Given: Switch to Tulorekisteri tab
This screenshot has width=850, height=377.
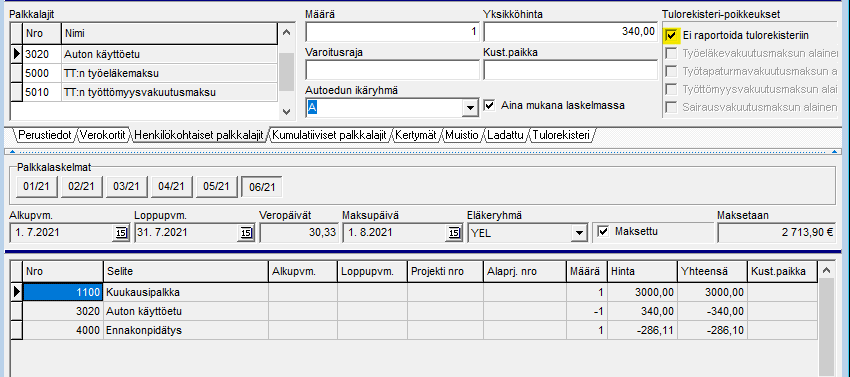Looking at the screenshot, I should [562, 135].
